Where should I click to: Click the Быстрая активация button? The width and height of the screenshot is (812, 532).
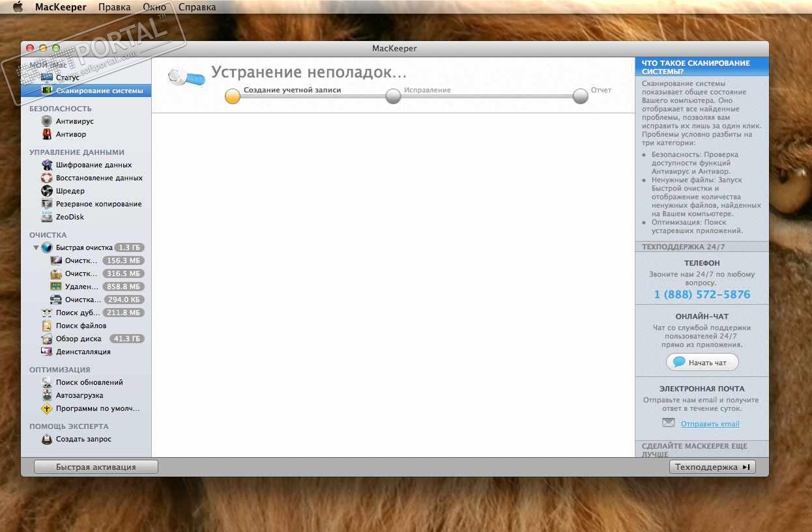(x=96, y=467)
